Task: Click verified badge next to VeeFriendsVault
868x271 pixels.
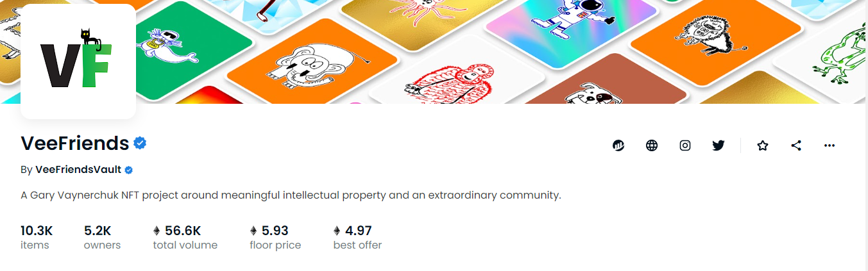Action: [x=128, y=170]
